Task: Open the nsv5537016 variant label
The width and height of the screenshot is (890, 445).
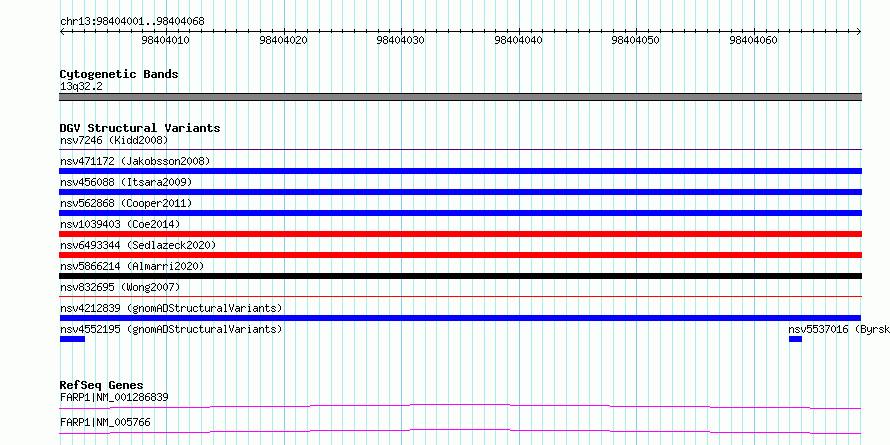Action: tap(839, 329)
